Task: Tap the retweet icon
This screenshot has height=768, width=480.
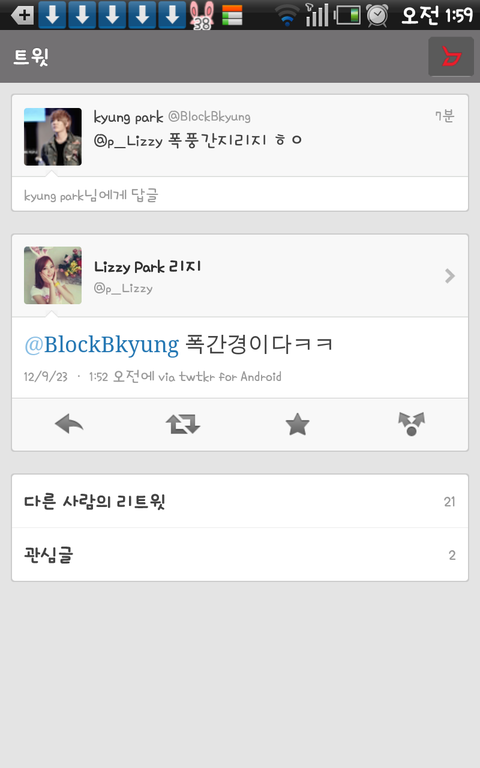Action: coord(183,424)
